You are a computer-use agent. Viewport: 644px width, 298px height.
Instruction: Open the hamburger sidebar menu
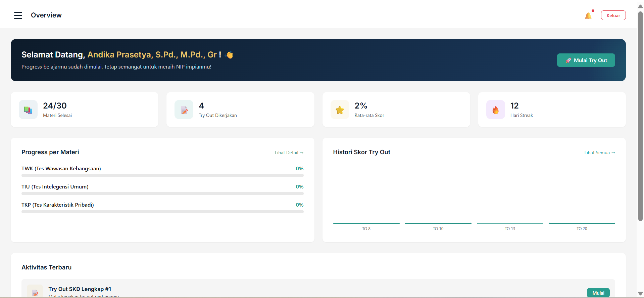coord(18,15)
